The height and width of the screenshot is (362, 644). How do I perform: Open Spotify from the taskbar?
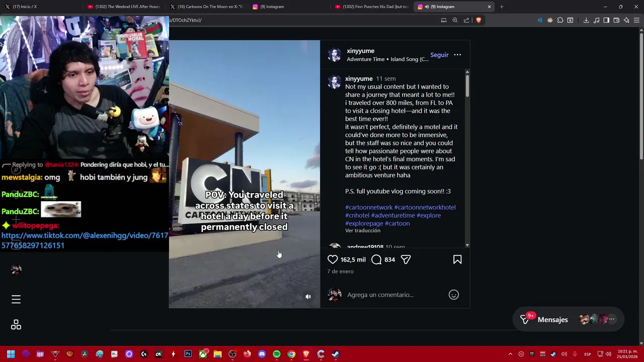pos(277,354)
